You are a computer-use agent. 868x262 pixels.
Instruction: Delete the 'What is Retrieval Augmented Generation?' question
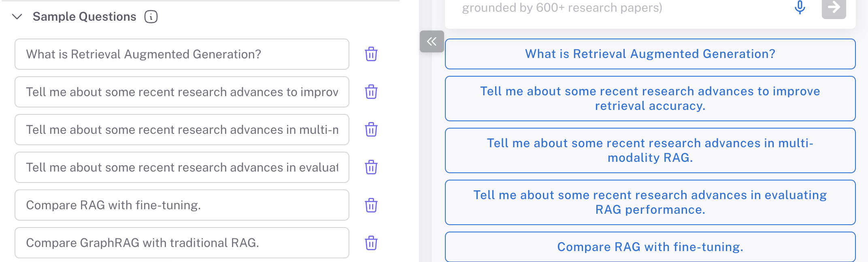[371, 54]
